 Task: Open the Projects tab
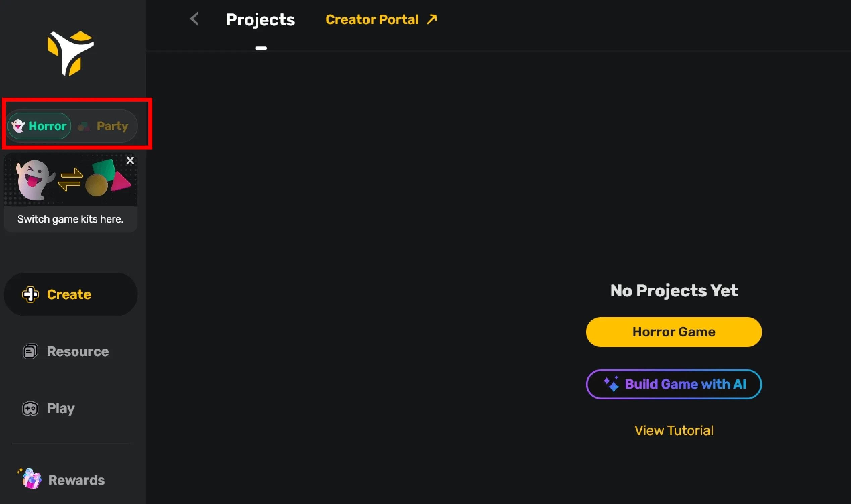pyautogui.click(x=260, y=20)
